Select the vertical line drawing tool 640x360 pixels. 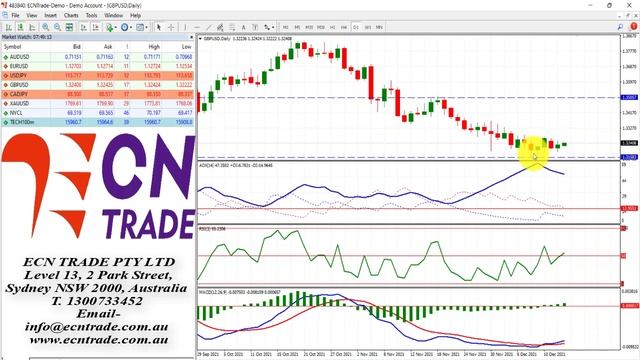(185, 27)
